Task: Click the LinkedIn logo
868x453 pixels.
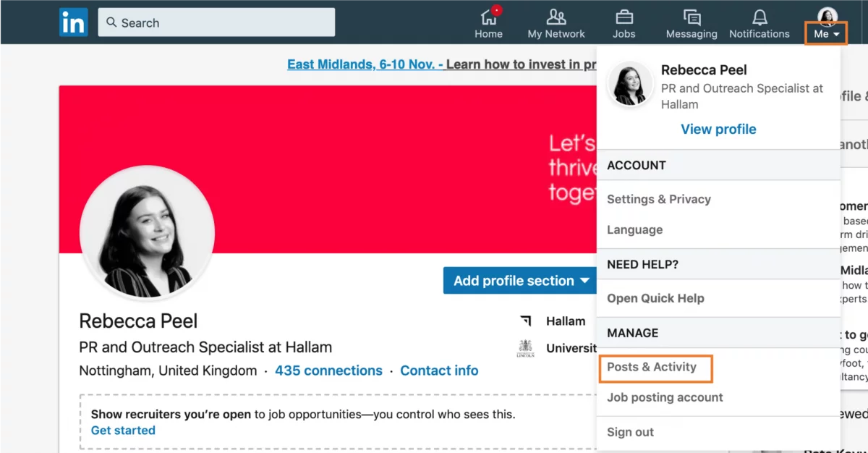Action: [x=73, y=22]
